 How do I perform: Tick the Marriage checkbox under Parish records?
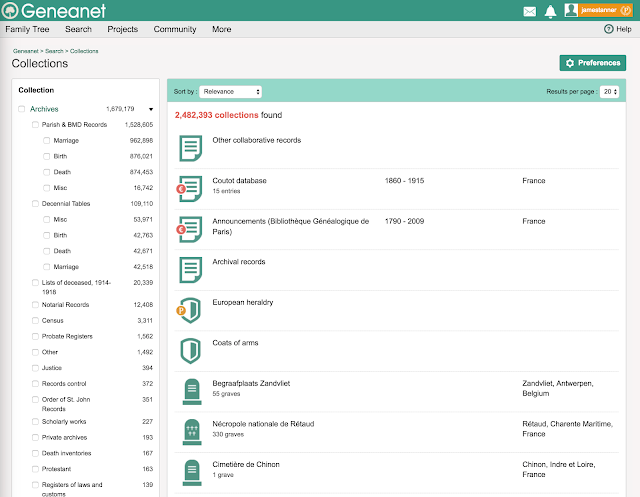47,140
